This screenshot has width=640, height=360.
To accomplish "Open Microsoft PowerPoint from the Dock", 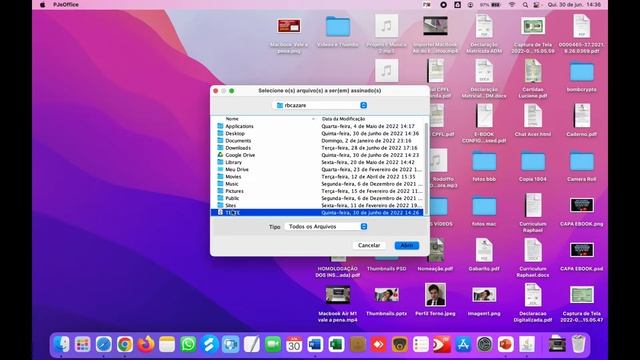I will tap(505, 344).
